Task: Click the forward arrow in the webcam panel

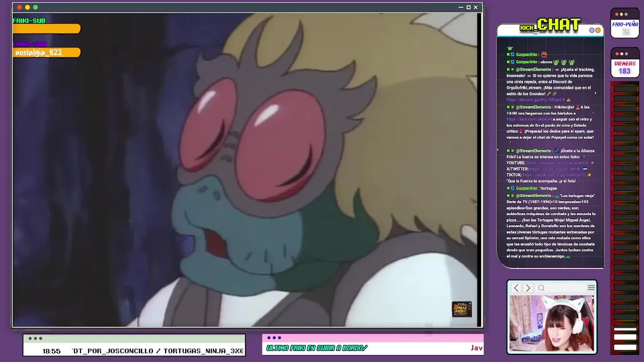Action: [528, 288]
